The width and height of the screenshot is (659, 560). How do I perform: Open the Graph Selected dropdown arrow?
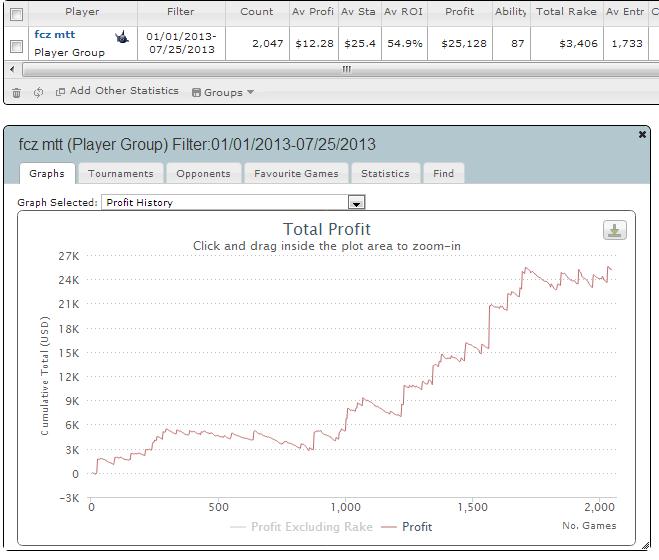[356, 203]
